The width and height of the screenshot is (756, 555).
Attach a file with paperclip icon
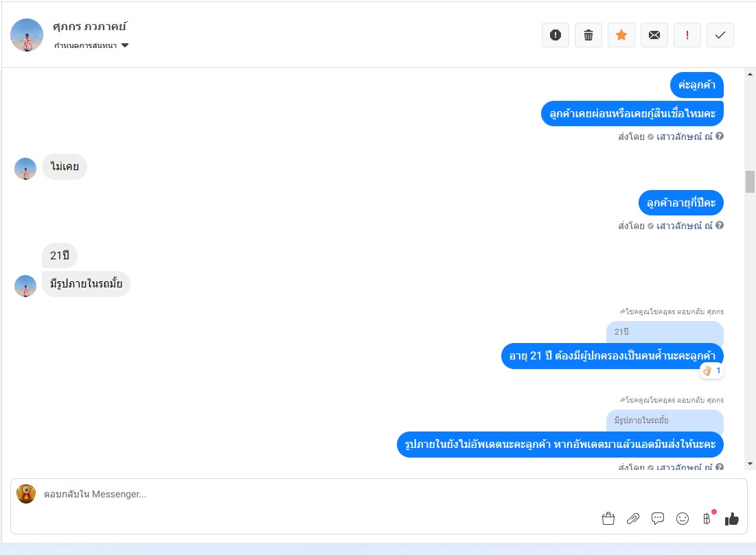coord(633,519)
